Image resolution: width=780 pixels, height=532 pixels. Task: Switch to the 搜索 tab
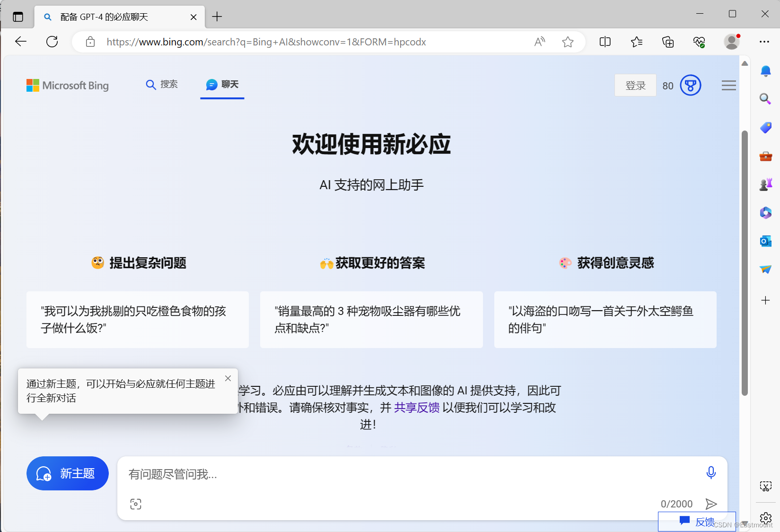pos(162,84)
